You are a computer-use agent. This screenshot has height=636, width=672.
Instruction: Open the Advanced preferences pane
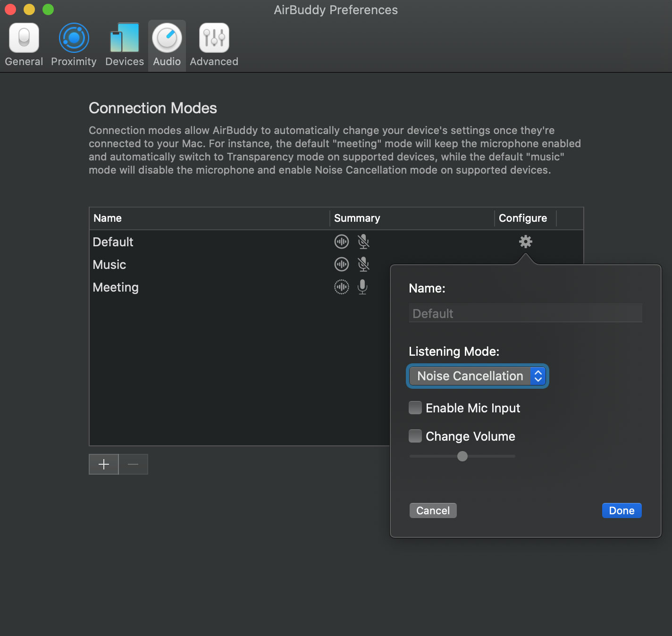[x=214, y=45]
